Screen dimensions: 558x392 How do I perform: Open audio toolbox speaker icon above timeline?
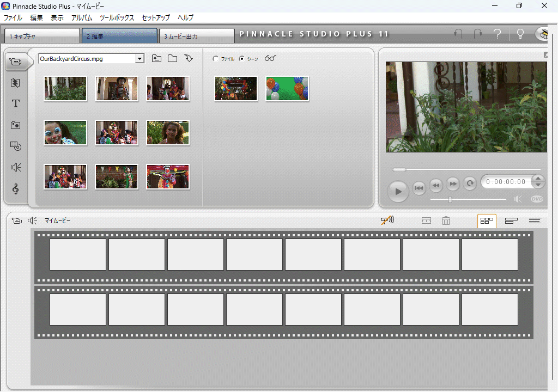[x=32, y=220]
